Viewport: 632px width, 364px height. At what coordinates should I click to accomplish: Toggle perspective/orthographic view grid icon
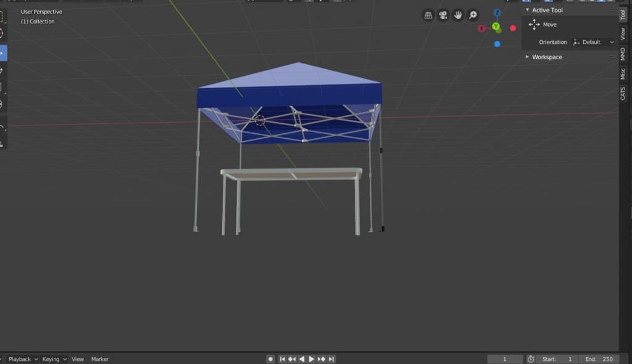(428, 15)
